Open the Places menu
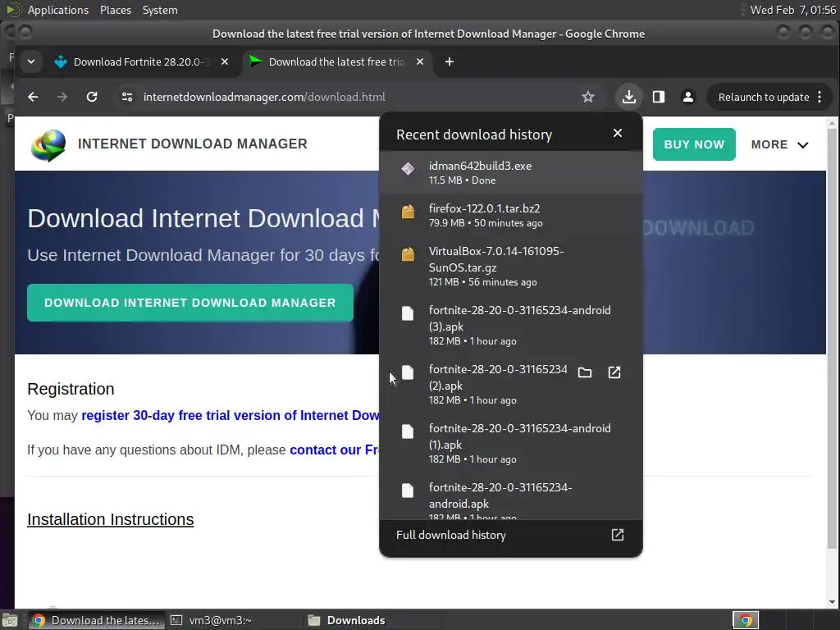Screen dimensions: 840x630 coord(115,10)
